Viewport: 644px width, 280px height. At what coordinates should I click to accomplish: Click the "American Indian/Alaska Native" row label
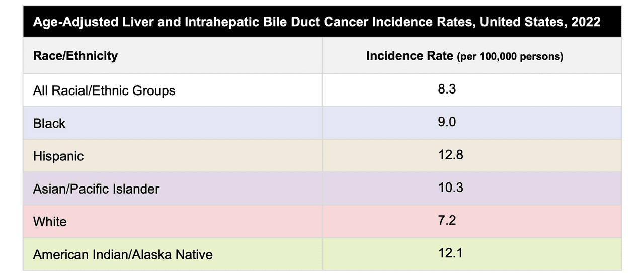(123, 255)
